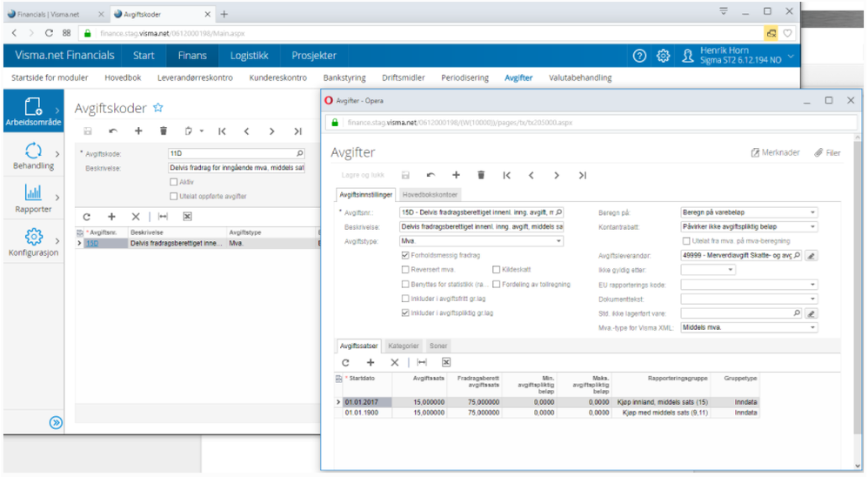Refresh the Avgiftskoder grid
Image resolution: width=868 pixels, height=477 pixels.
tap(86, 217)
